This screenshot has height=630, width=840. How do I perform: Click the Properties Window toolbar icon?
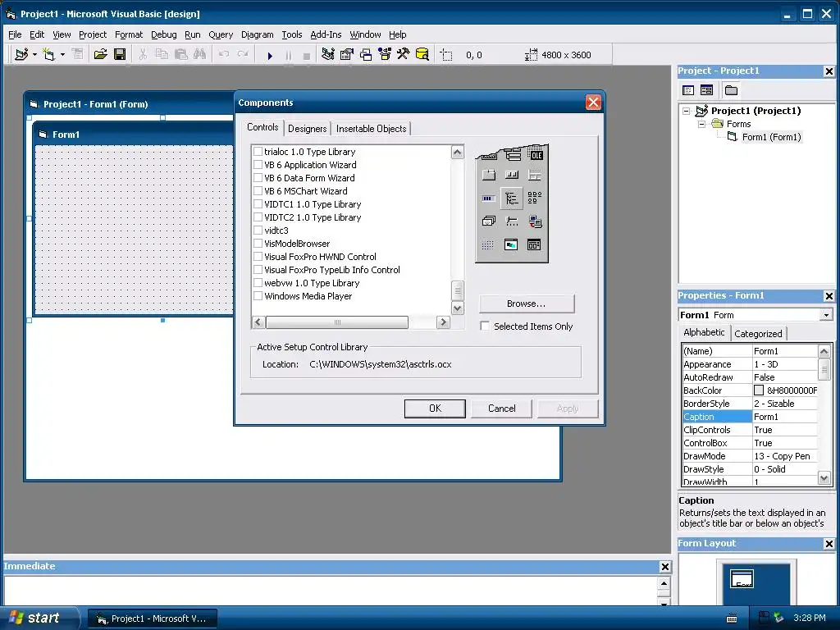click(x=347, y=55)
